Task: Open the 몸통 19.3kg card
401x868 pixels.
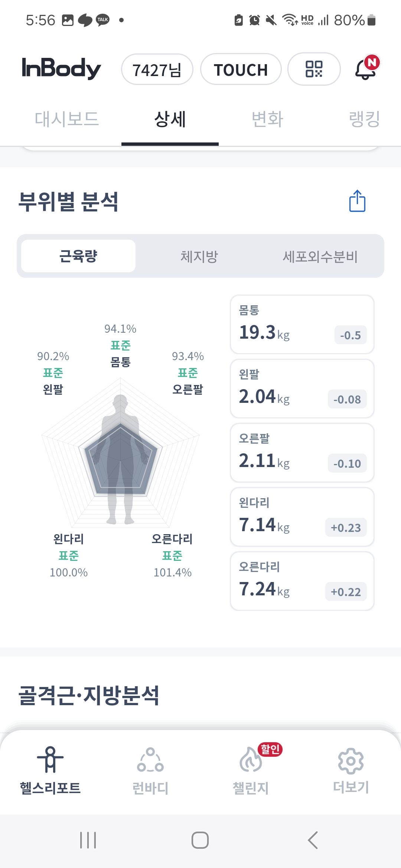Action: 302,325
